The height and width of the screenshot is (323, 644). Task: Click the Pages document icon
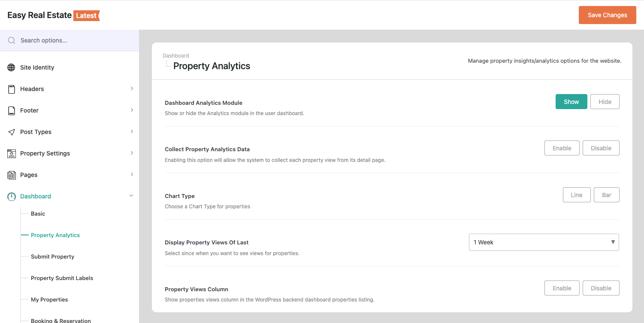tap(12, 175)
